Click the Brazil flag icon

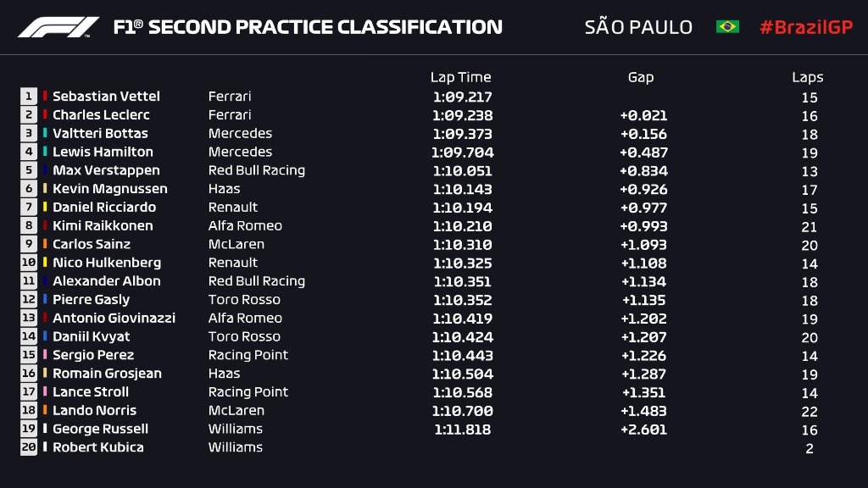point(727,26)
